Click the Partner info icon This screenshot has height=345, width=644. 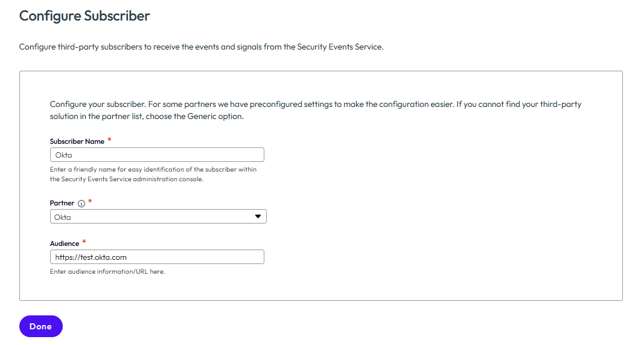tap(81, 204)
